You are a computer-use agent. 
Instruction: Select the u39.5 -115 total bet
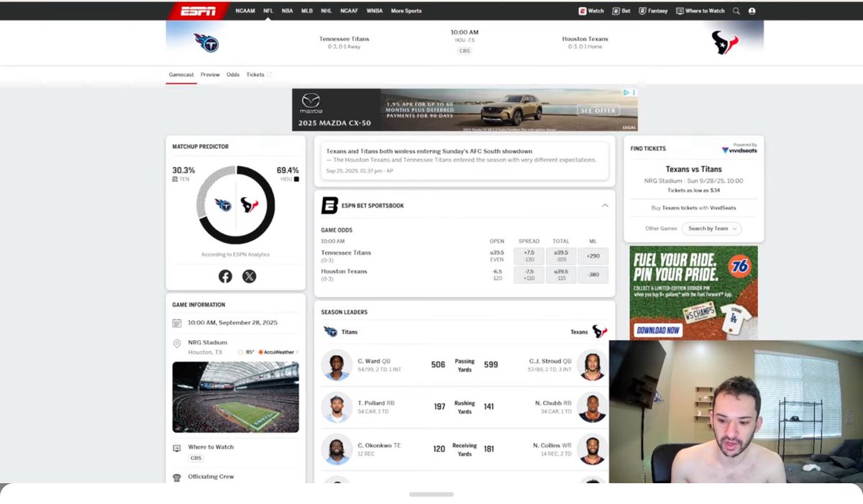point(561,275)
